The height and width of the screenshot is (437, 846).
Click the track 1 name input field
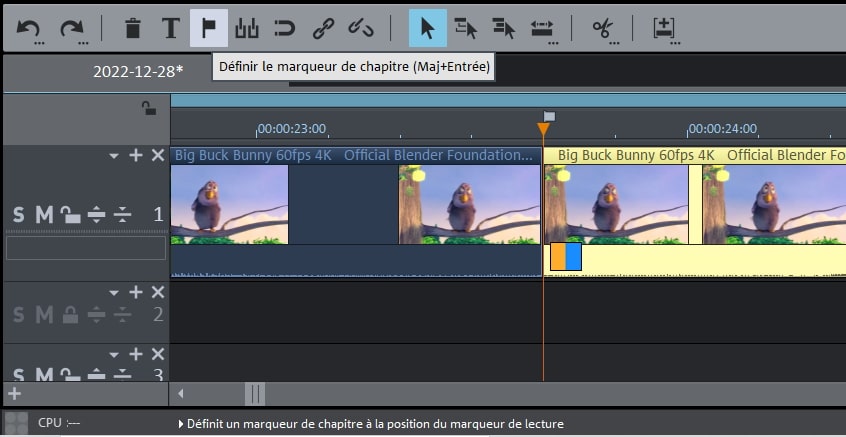pyautogui.click(x=86, y=248)
